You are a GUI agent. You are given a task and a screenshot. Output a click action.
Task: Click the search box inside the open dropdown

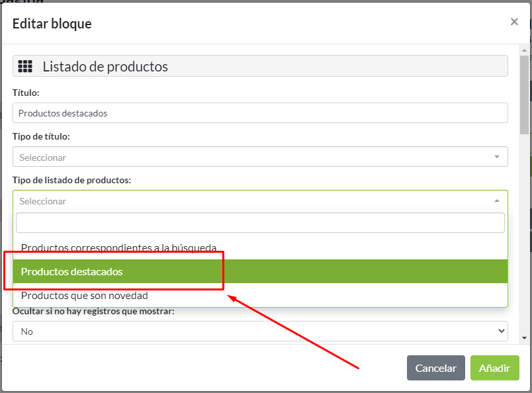[x=258, y=222]
